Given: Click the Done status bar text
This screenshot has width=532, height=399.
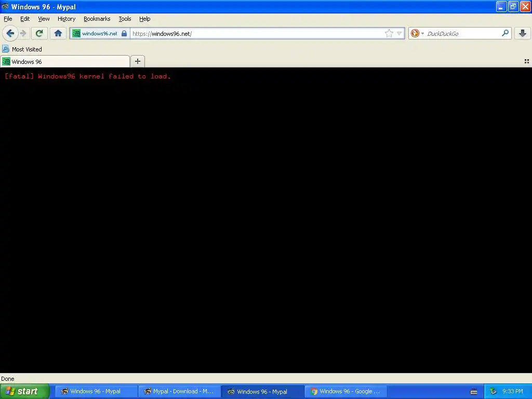Looking at the screenshot, I should [x=8, y=379].
